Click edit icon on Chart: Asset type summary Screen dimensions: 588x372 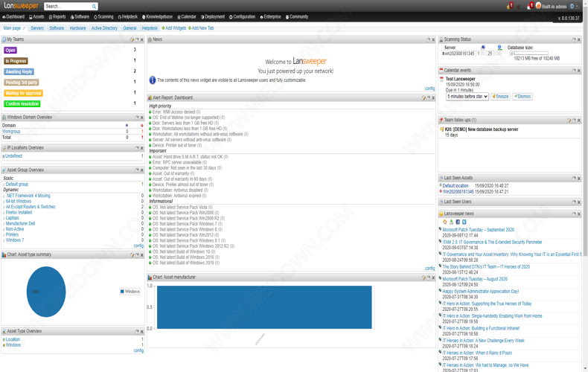click(x=132, y=255)
